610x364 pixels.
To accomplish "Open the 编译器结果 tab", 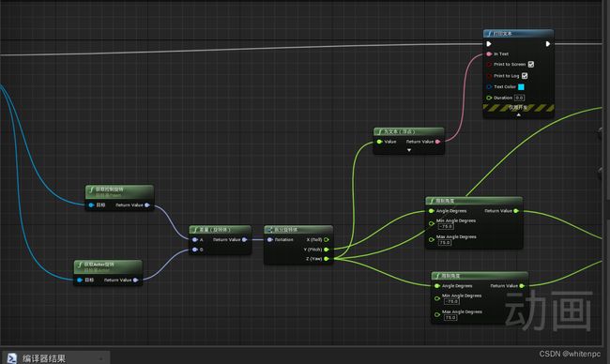I will pyautogui.click(x=56, y=358).
